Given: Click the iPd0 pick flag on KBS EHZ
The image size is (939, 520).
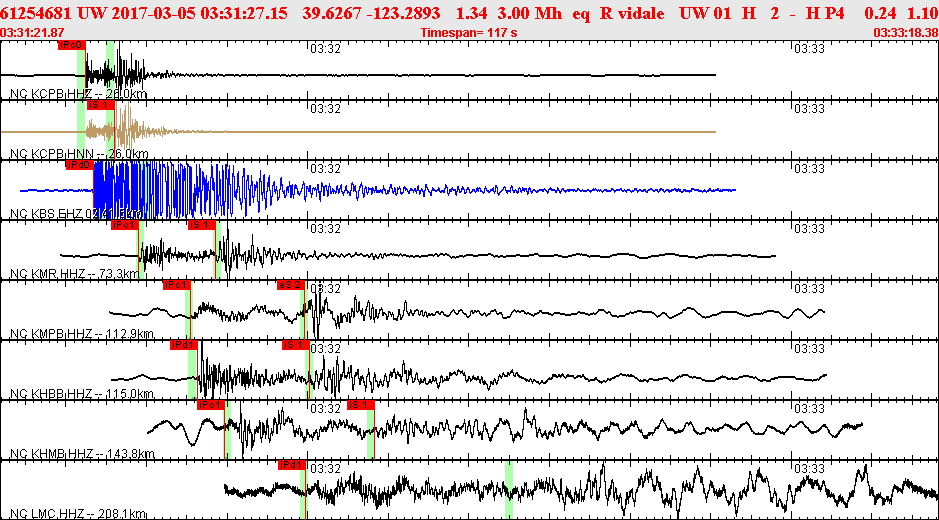Looking at the screenshot, I should [x=80, y=165].
